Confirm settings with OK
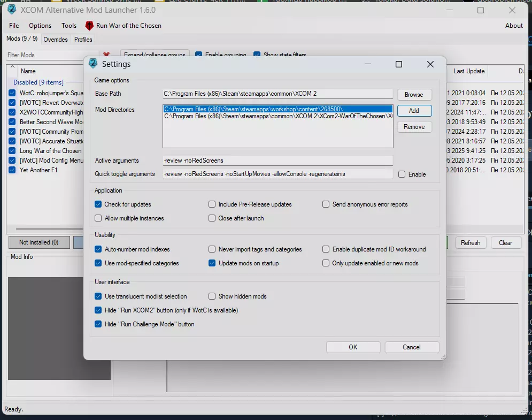Image resolution: width=532 pixels, height=420 pixels. pyautogui.click(x=353, y=347)
